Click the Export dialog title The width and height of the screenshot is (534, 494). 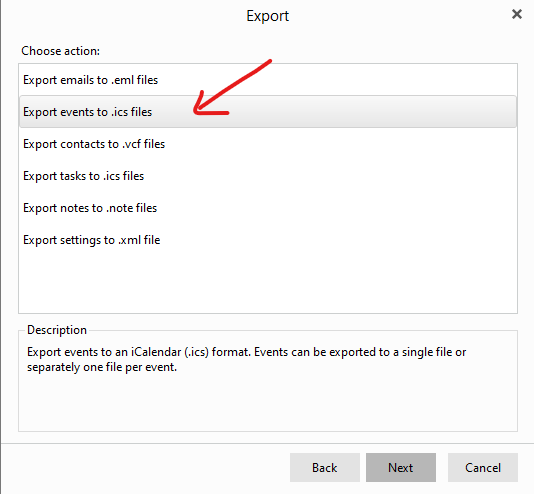point(267,16)
